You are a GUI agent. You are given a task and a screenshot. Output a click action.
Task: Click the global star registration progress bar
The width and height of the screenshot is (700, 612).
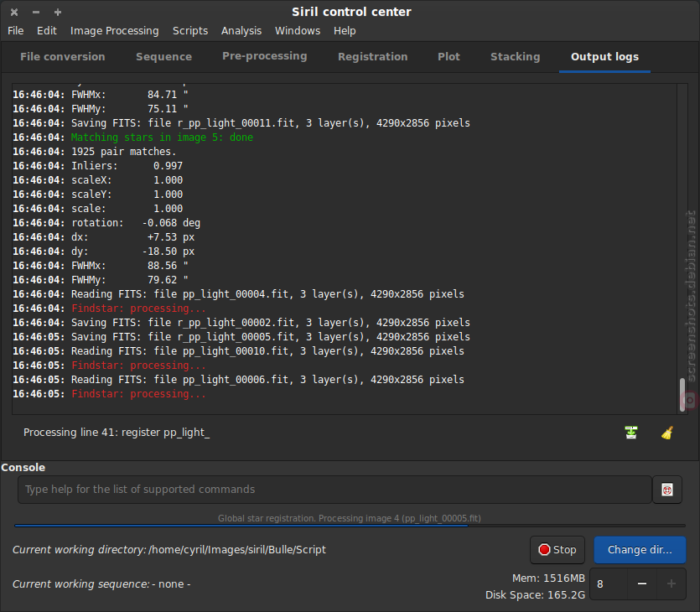[x=350, y=526]
